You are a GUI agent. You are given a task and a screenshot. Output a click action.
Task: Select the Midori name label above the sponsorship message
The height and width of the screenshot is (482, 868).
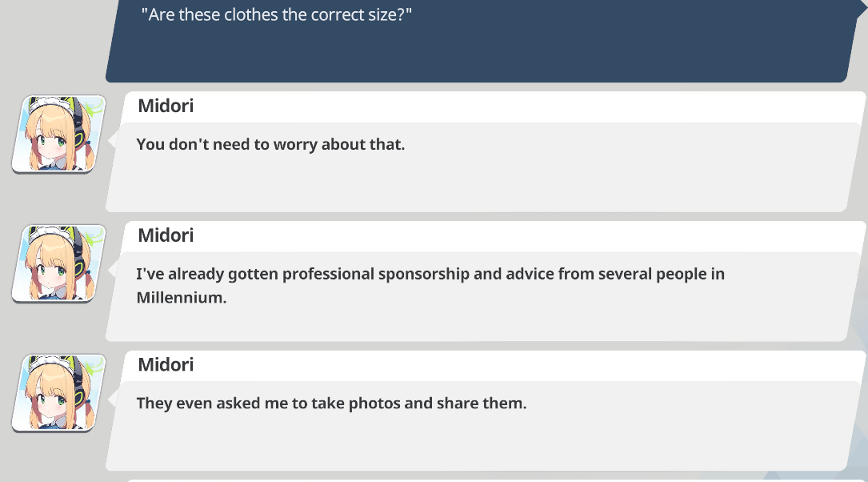166,235
